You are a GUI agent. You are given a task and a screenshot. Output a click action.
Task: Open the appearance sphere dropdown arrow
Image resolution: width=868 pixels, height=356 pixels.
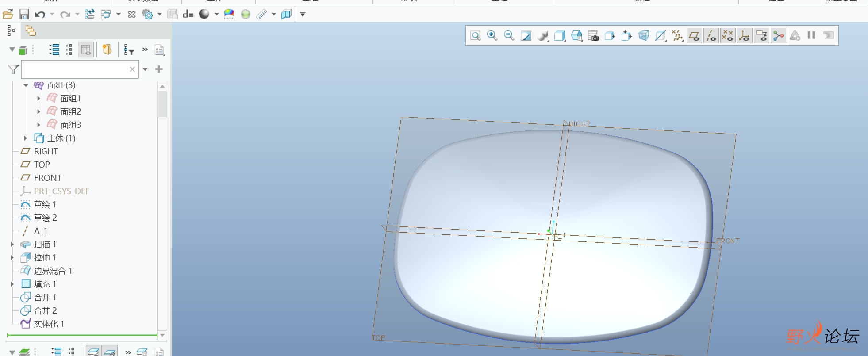(217, 14)
